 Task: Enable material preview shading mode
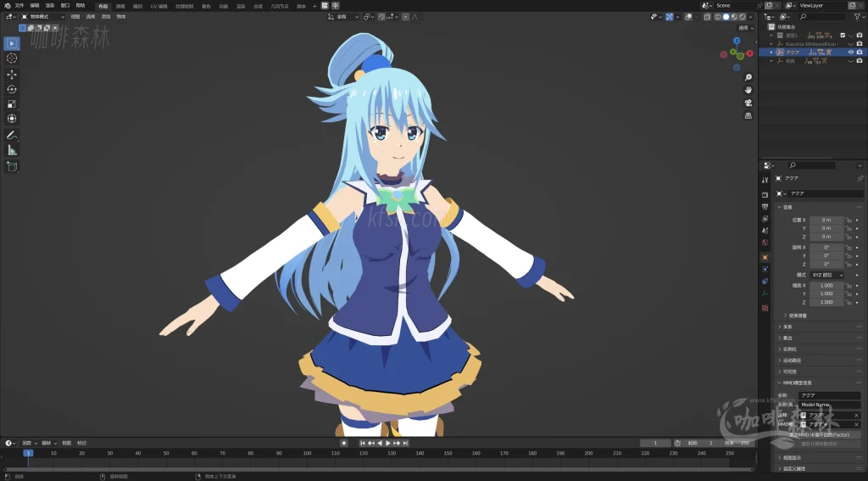[x=734, y=17]
